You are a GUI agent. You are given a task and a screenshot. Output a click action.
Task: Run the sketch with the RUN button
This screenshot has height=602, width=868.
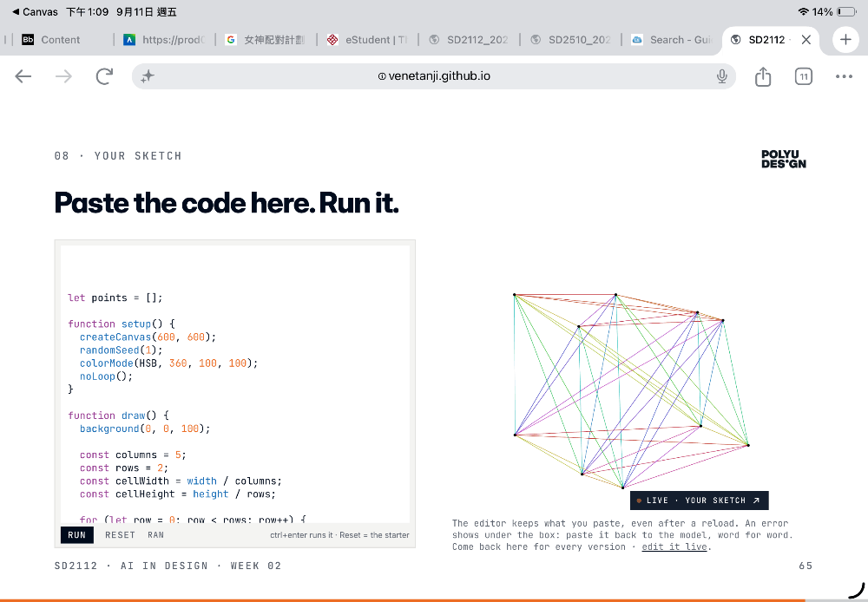[x=77, y=535]
